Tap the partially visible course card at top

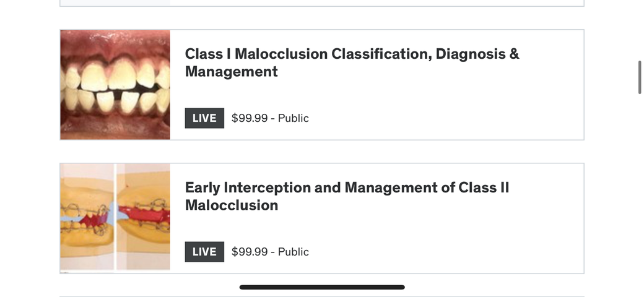click(322, 3)
